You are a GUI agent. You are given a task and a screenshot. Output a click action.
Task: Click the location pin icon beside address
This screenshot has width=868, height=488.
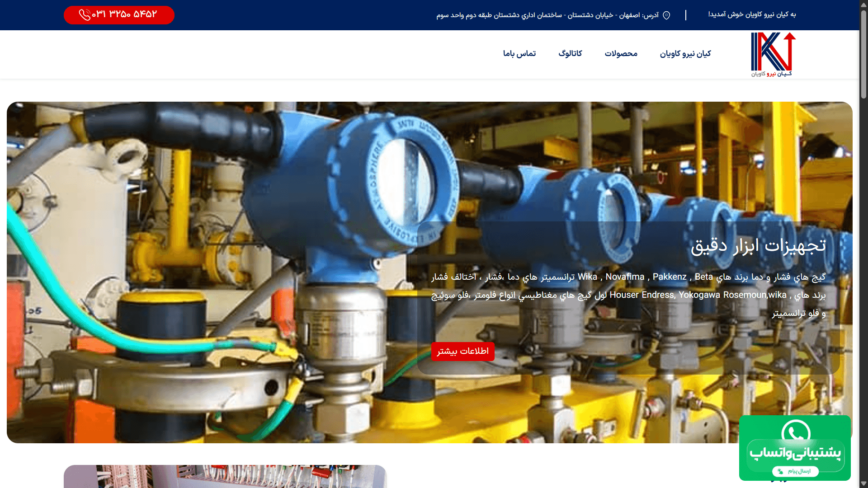(x=666, y=15)
